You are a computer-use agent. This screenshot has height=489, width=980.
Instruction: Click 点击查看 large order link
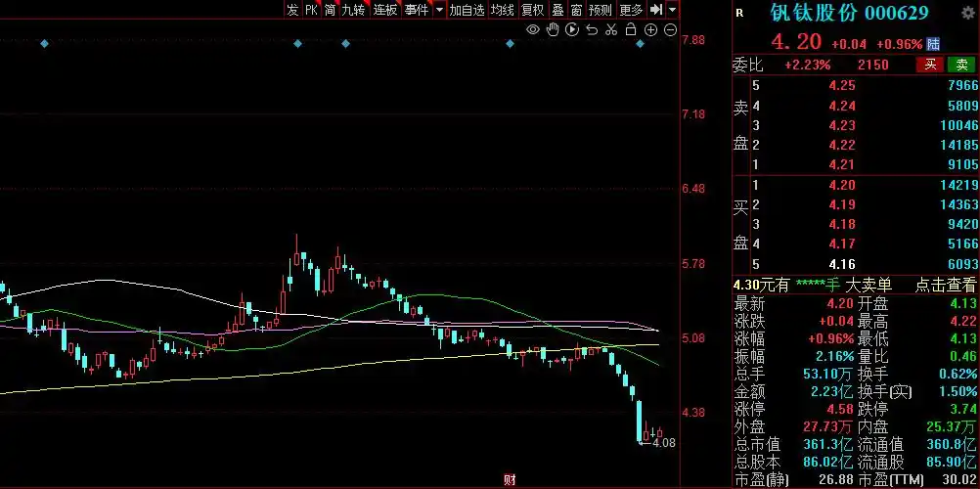[946, 286]
